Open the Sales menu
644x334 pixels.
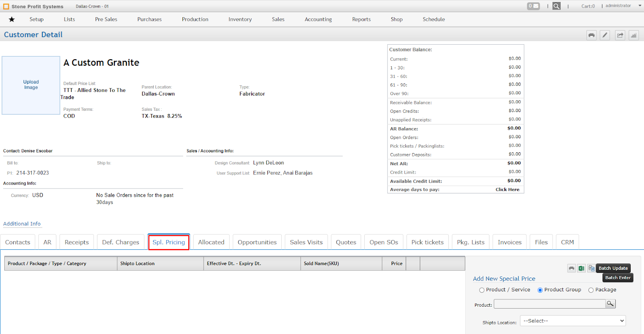point(278,19)
